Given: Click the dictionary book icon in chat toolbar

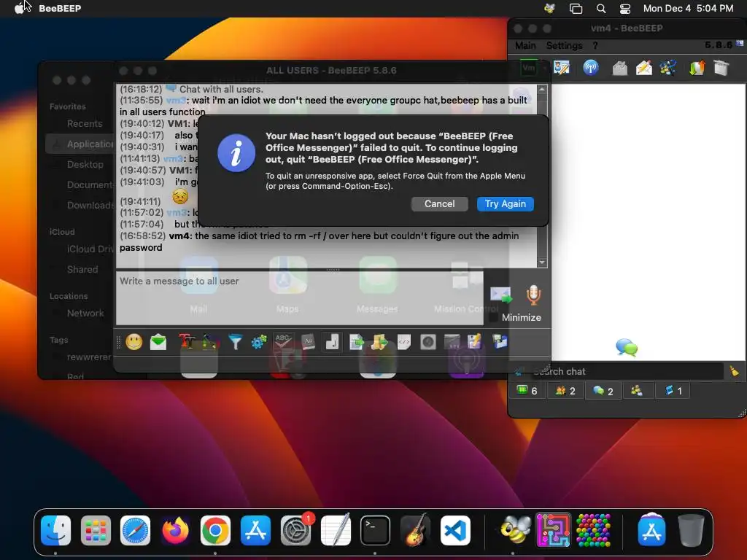Looking at the screenshot, I should click(308, 341).
